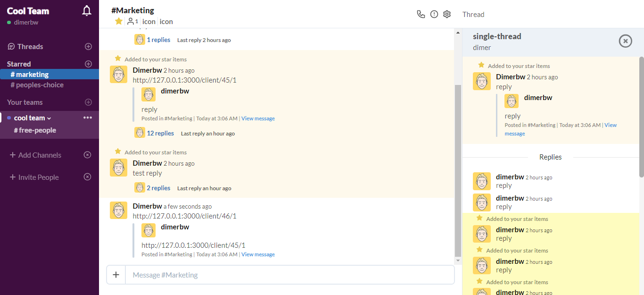Open channel details via the info icon
Image resolution: width=644 pixels, height=295 pixels.
click(x=434, y=14)
